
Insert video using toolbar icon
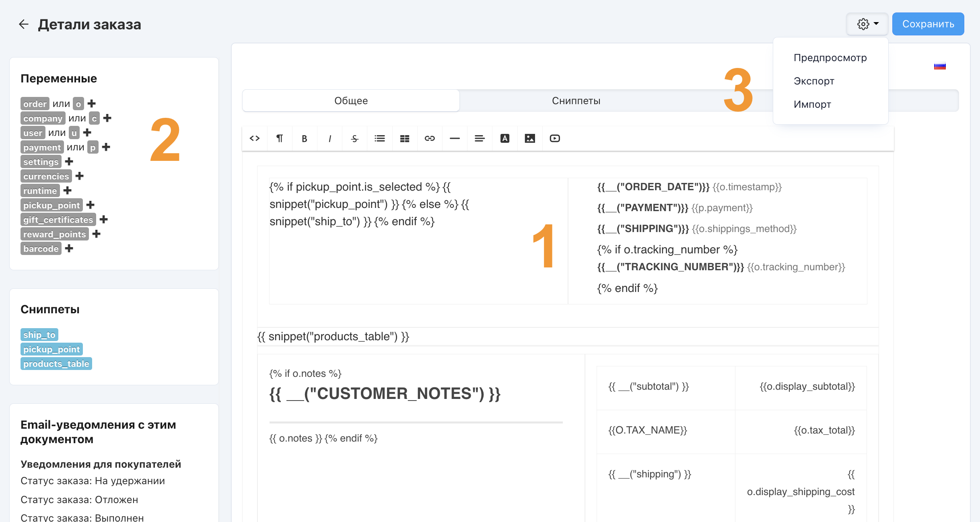point(555,138)
